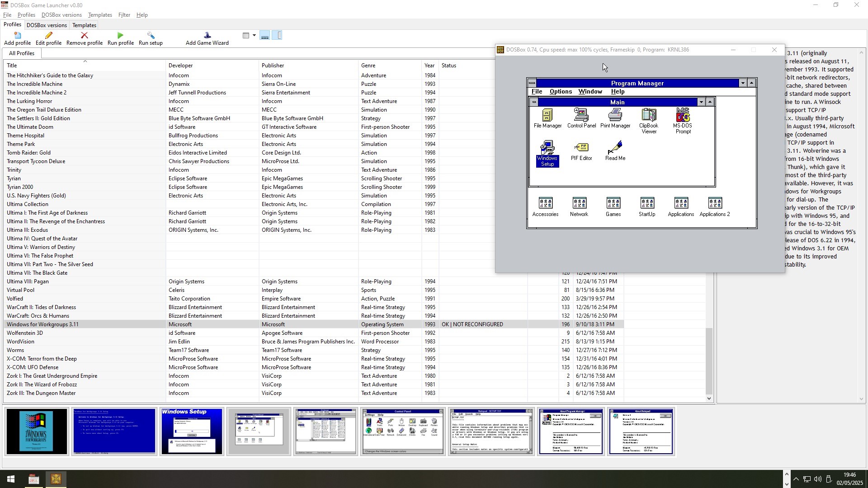
Task: Open the Profiles menu
Action: point(26,15)
